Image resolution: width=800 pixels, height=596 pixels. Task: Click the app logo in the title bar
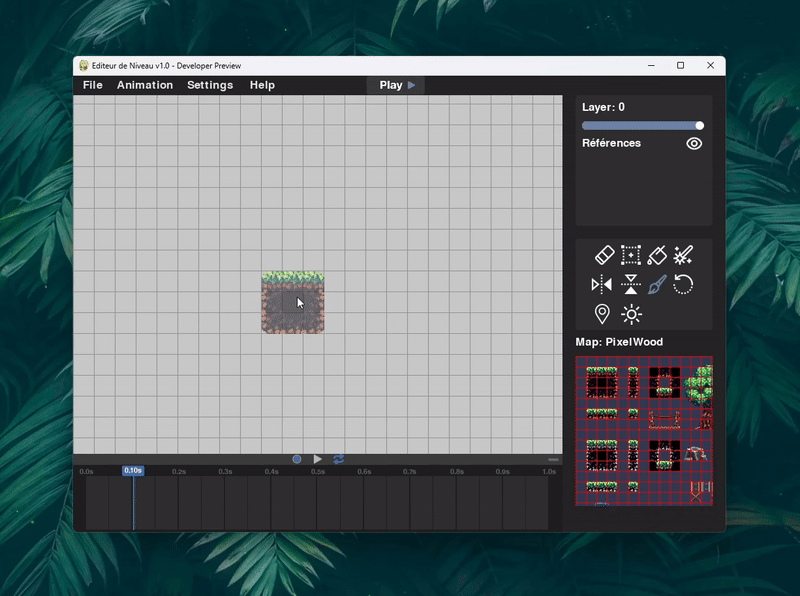[x=84, y=65]
